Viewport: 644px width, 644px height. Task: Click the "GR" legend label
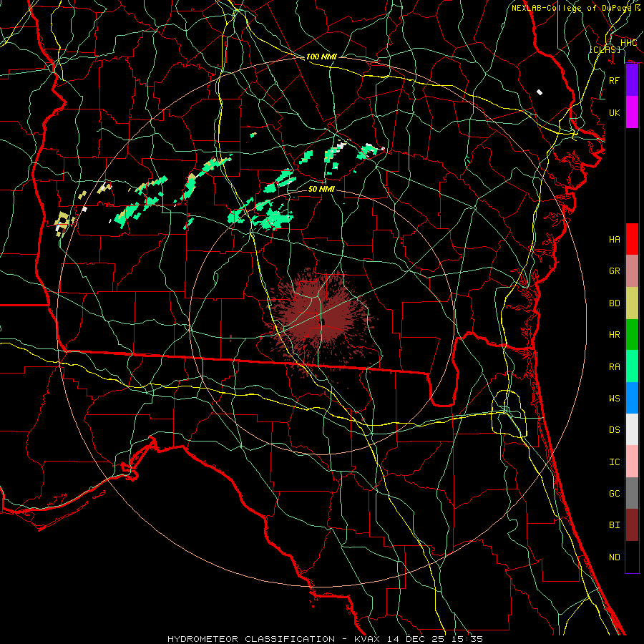tap(615, 271)
